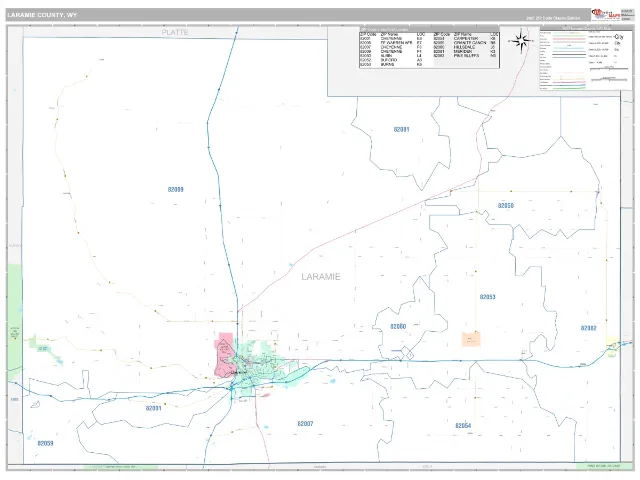Viewport: 640px width, 480px height.
Task: Click the ZIP Code Classic Edition text
Action: (553, 18)
